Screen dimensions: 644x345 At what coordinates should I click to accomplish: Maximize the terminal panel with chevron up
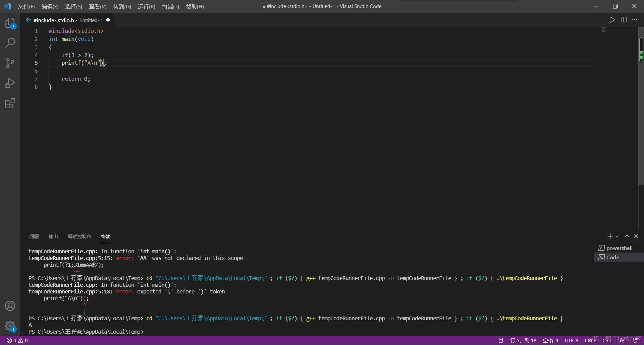pyautogui.click(x=627, y=236)
